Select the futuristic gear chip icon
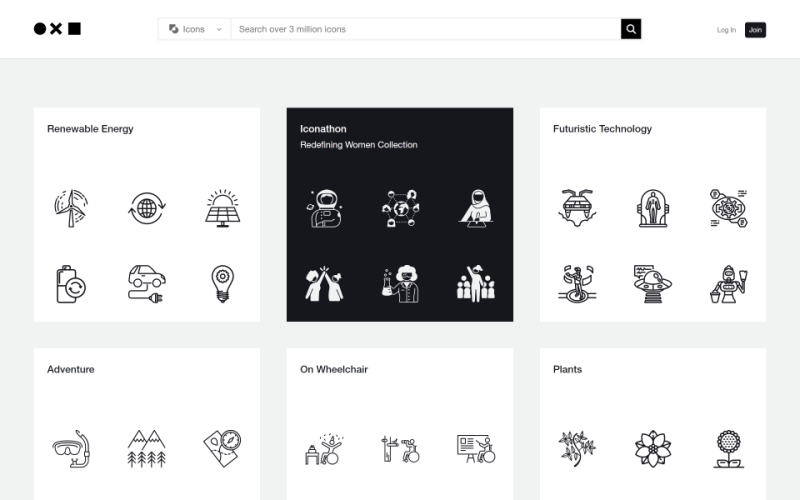 pos(729,208)
